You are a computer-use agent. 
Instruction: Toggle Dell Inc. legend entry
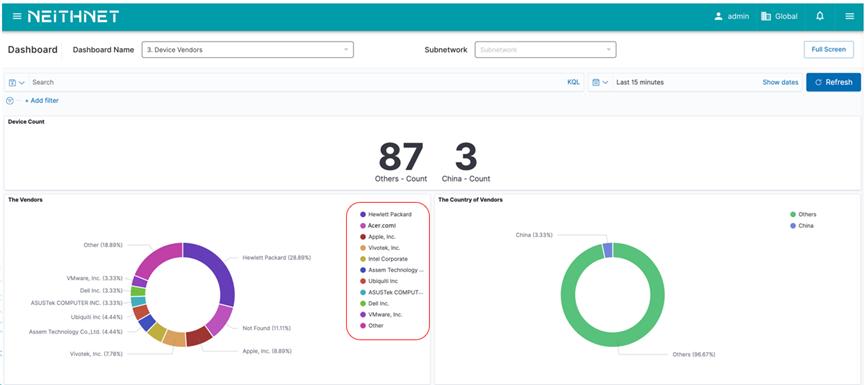tap(375, 303)
